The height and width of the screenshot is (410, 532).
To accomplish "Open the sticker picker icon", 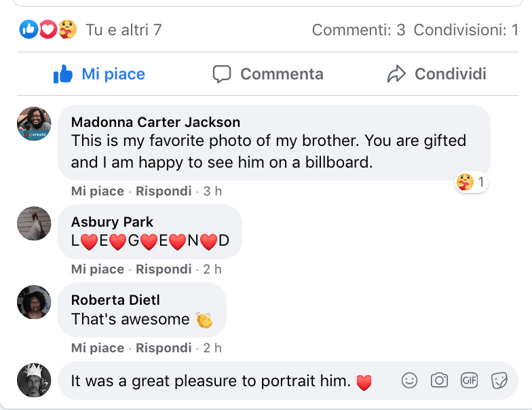I will click(499, 380).
